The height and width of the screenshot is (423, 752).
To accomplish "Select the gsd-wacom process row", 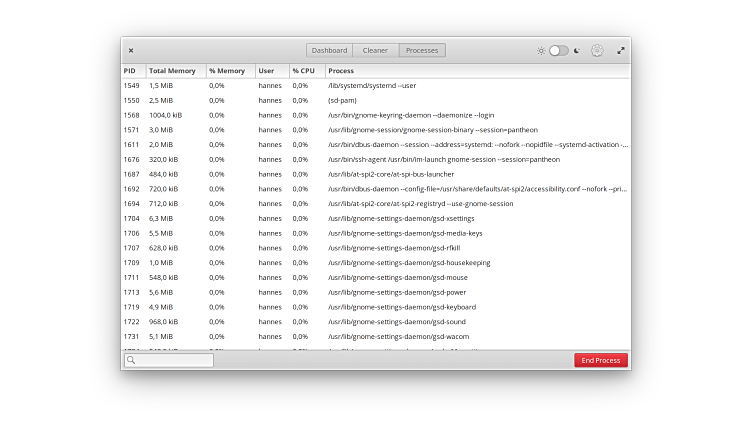I will [401, 337].
